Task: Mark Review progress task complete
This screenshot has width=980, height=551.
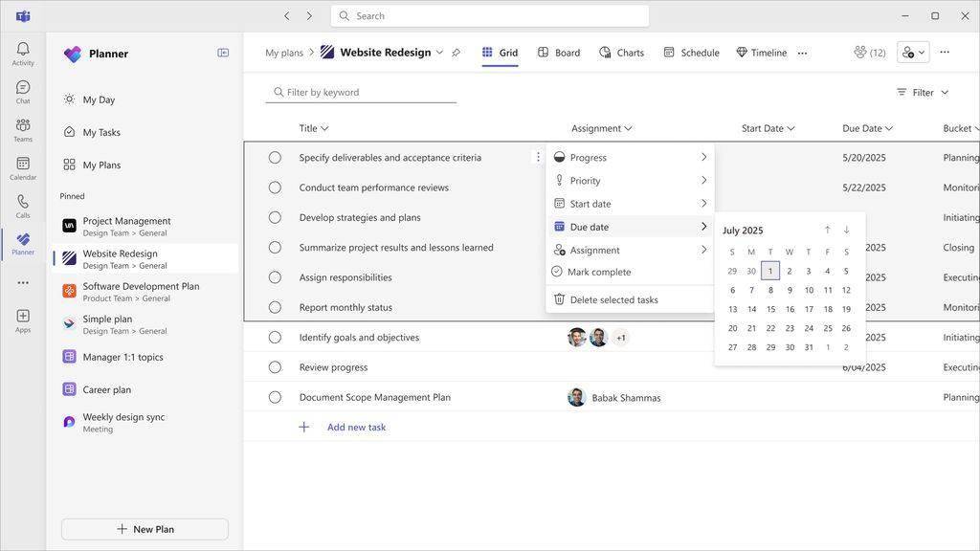Action: [x=275, y=367]
